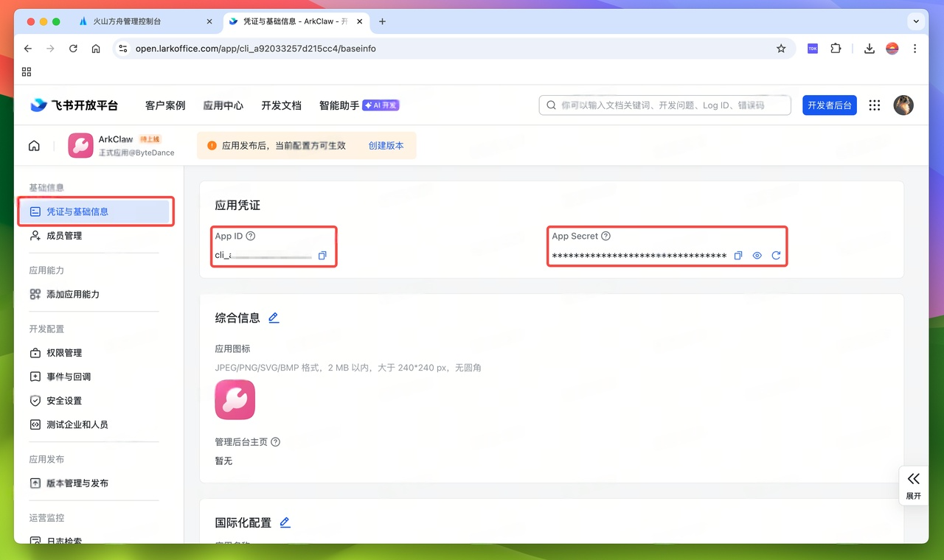The width and height of the screenshot is (944, 560).
Task: Copy the App ID using the copy icon
Action: tap(322, 255)
